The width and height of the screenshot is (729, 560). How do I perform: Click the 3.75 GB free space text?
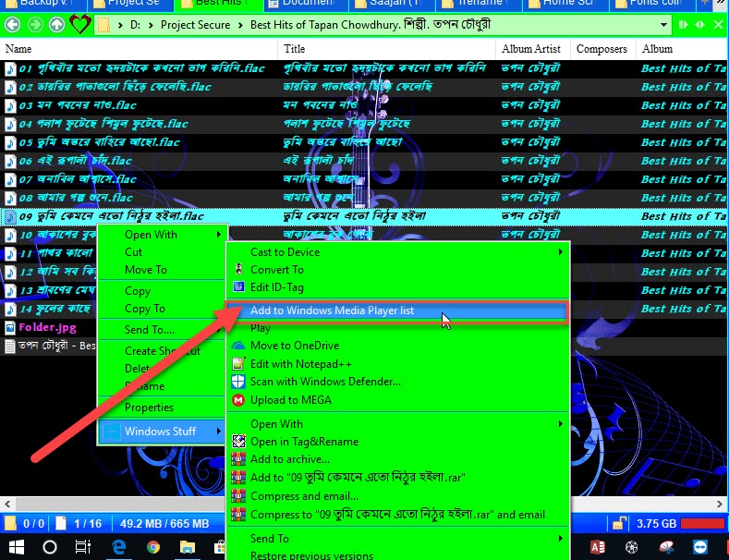point(656,524)
